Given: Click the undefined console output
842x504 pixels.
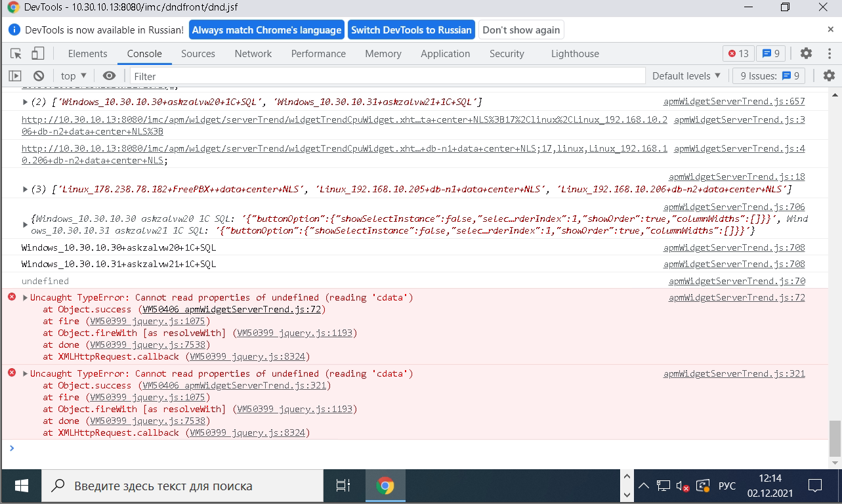Looking at the screenshot, I should coord(45,282).
